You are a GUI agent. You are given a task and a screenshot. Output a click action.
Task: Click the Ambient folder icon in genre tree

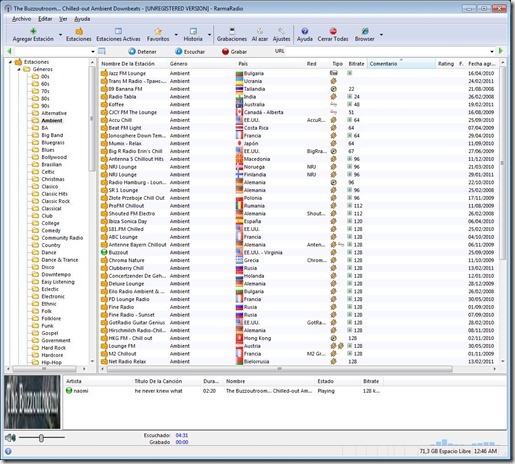(35, 120)
